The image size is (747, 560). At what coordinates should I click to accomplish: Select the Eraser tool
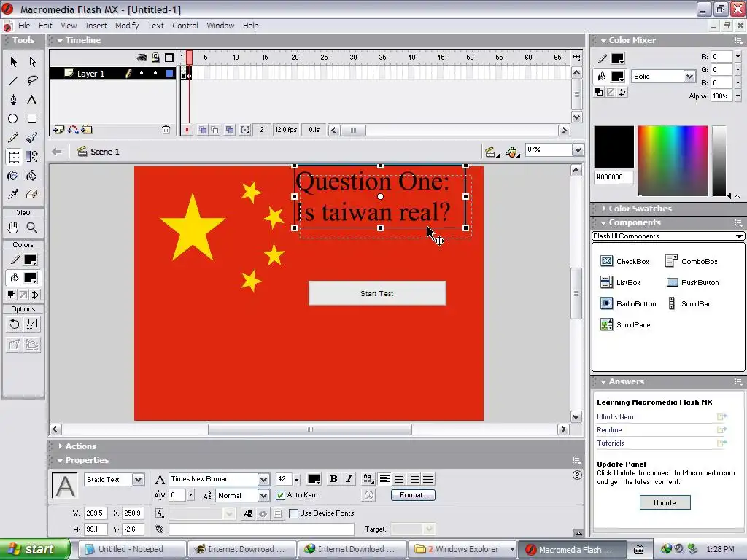[x=32, y=194]
